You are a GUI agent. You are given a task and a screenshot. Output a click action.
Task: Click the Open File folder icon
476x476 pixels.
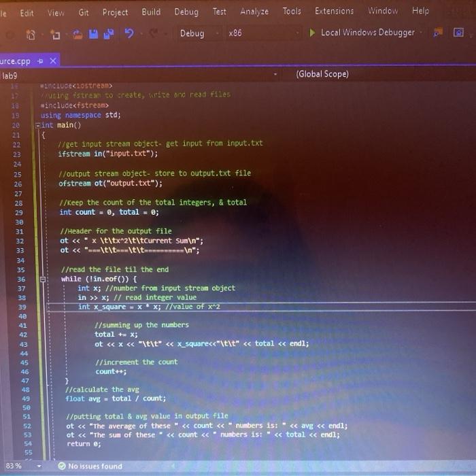(78, 34)
